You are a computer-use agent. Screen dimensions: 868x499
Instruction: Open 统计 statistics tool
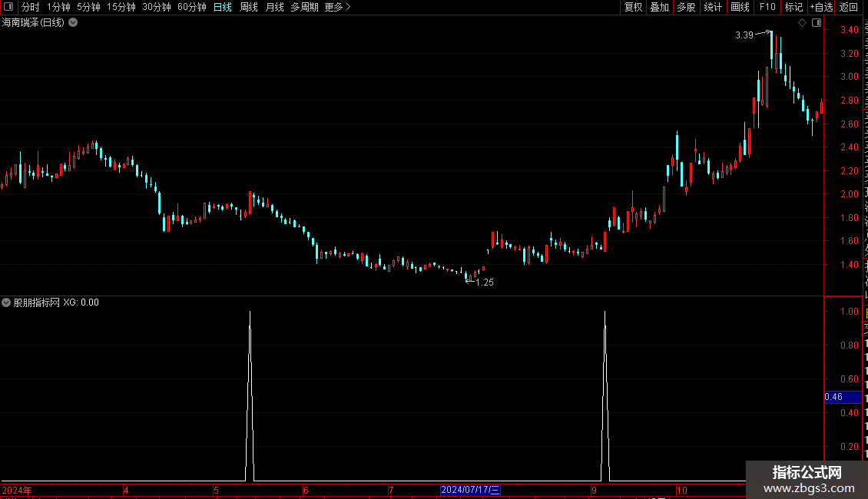713,7
